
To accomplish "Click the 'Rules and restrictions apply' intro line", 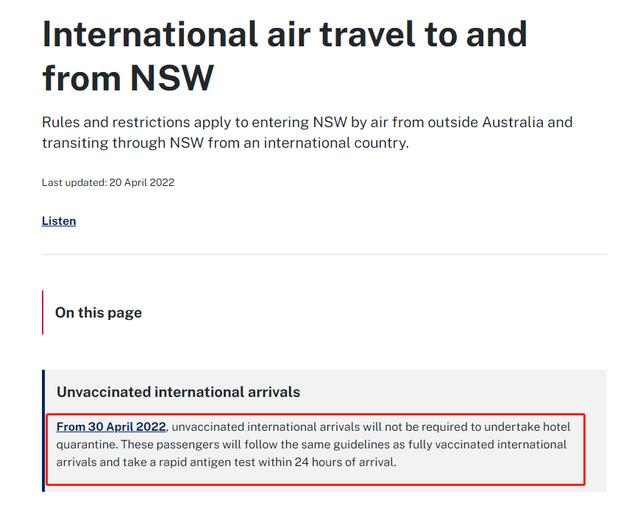I will (x=307, y=122).
